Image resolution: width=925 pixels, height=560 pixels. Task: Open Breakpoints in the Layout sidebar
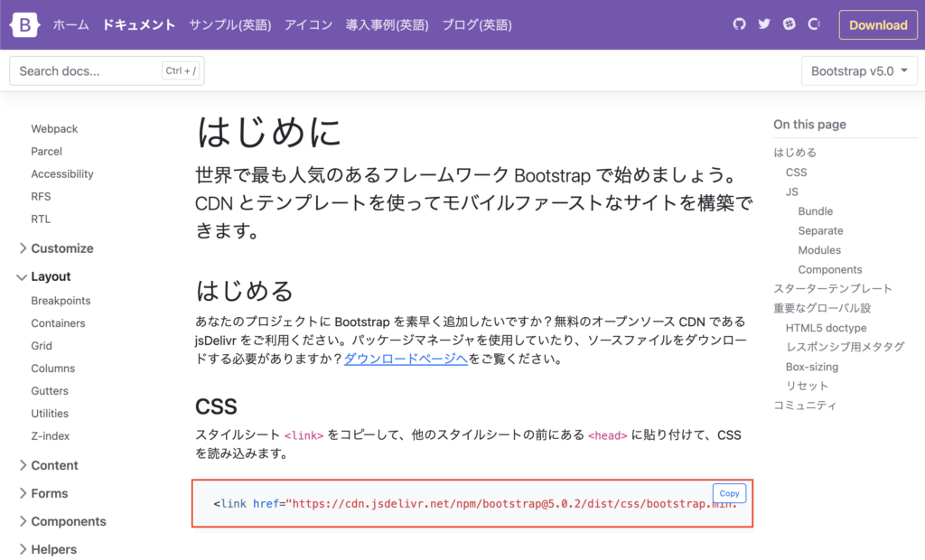(61, 301)
